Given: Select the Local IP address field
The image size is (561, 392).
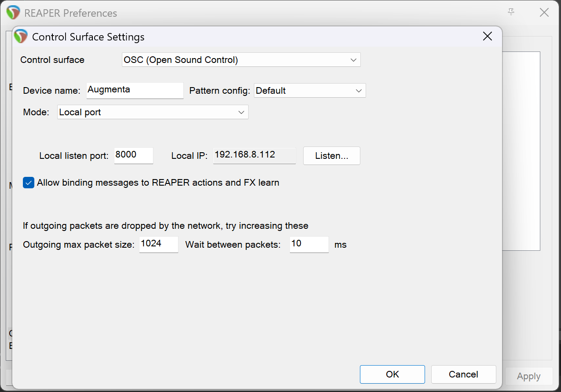Looking at the screenshot, I should (254, 155).
